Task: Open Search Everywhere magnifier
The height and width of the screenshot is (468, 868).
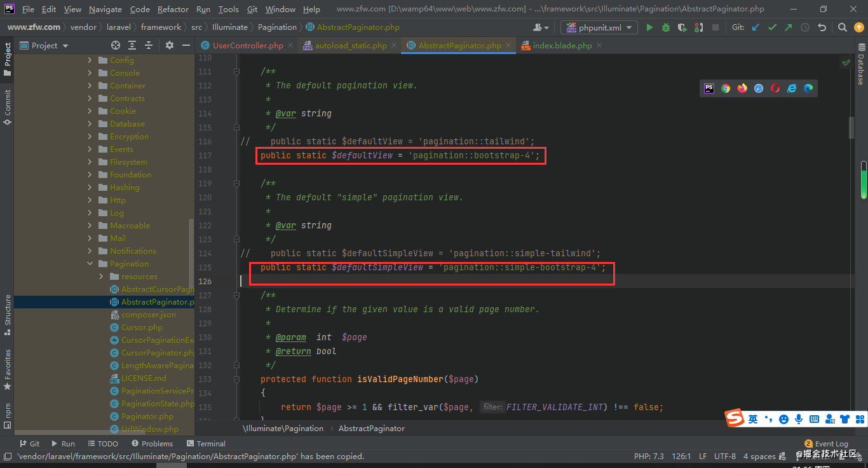Action: (x=842, y=27)
